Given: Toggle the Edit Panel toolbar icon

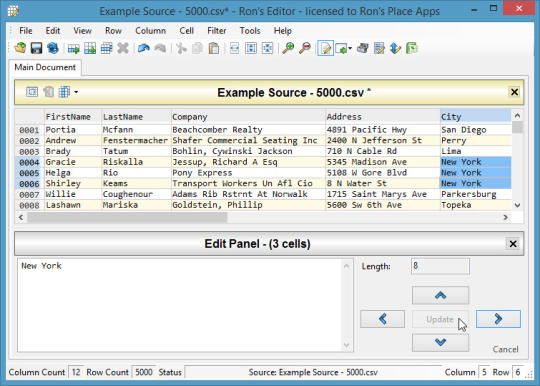Looking at the screenshot, I should [325, 48].
